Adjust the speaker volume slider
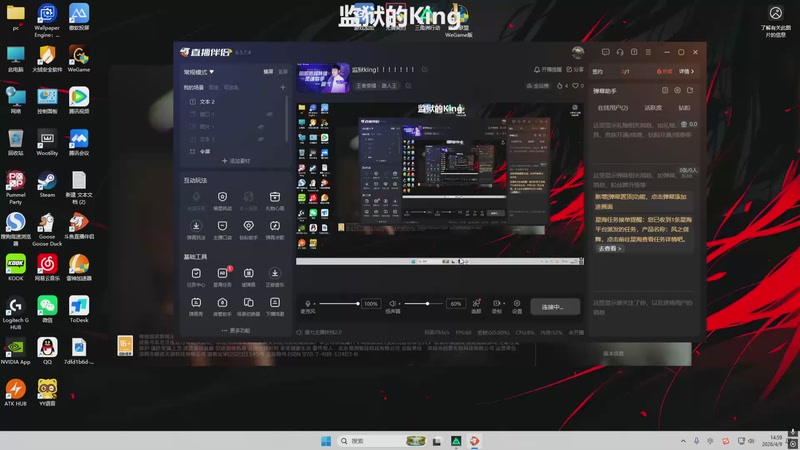 coord(423,304)
